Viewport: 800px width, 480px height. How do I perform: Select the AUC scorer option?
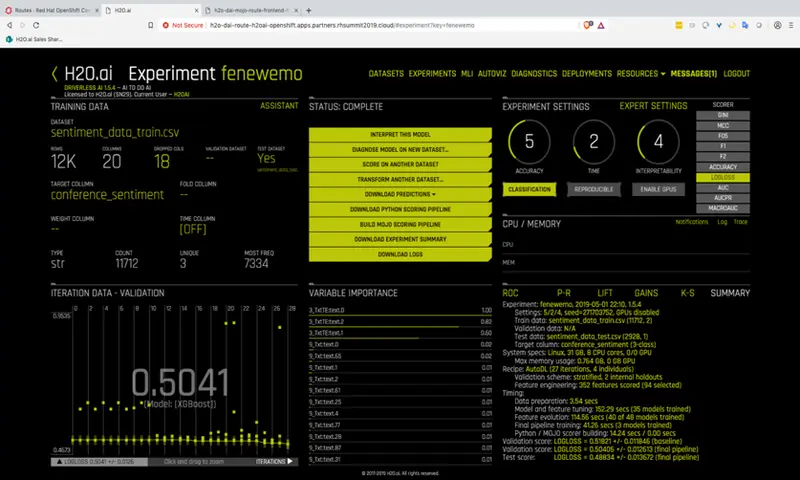pyautogui.click(x=723, y=188)
